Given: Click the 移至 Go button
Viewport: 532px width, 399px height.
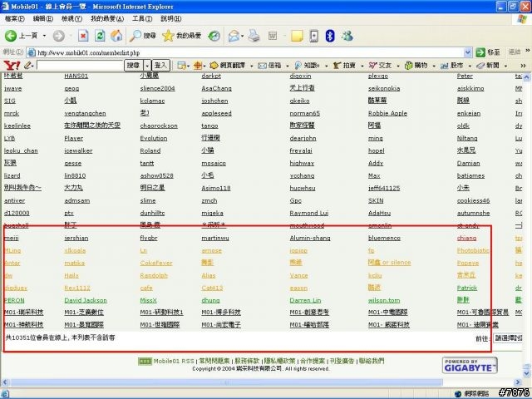Looking at the screenshot, I should pos(488,52).
